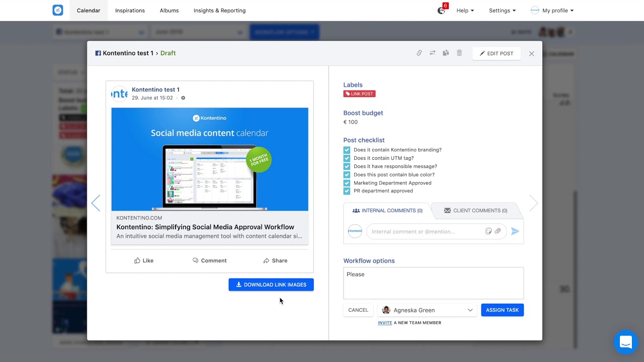Viewport: 644px width, 362px height.
Task: Open the Calendar tab
Action: [89, 11]
